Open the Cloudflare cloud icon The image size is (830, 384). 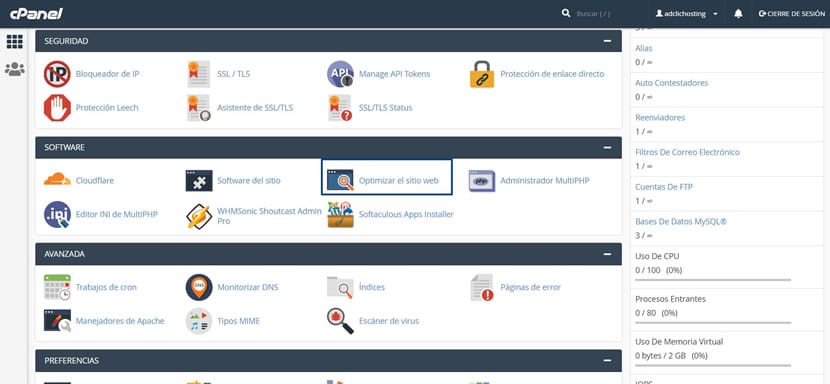[x=57, y=180]
